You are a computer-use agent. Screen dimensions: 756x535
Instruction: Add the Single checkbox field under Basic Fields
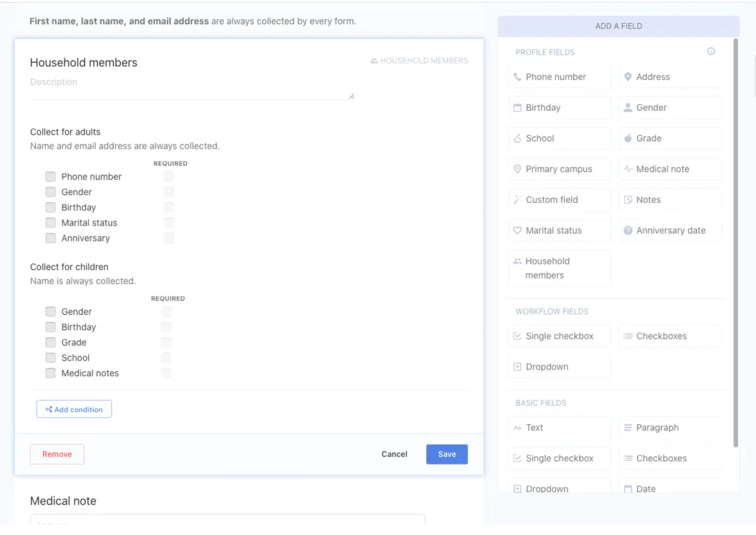pyautogui.click(x=559, y=459)
